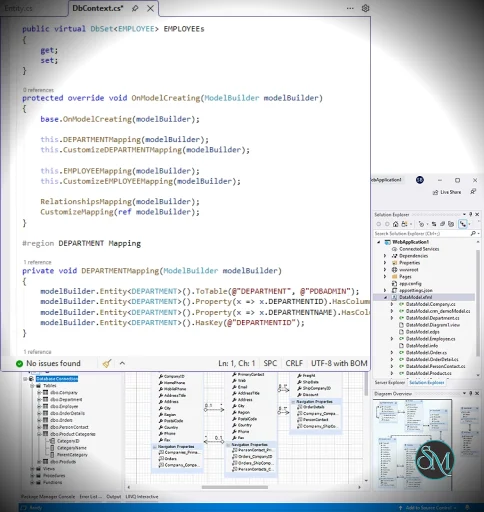Select CategoryName column under dbo.Product Categories
The image size is (484, 512).
point(72,448)
